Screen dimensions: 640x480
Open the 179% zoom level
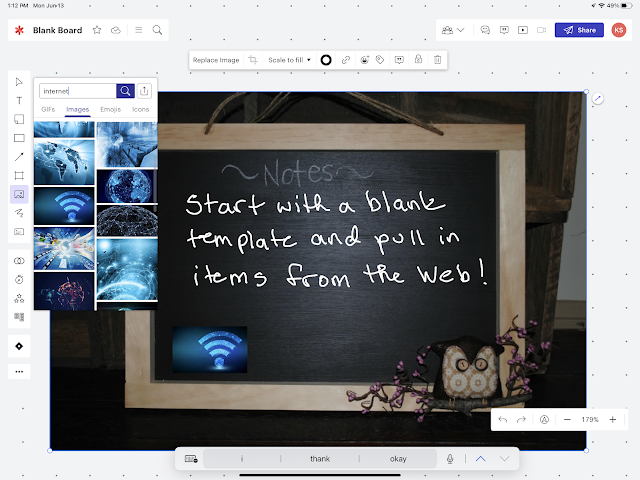point(590,420)
